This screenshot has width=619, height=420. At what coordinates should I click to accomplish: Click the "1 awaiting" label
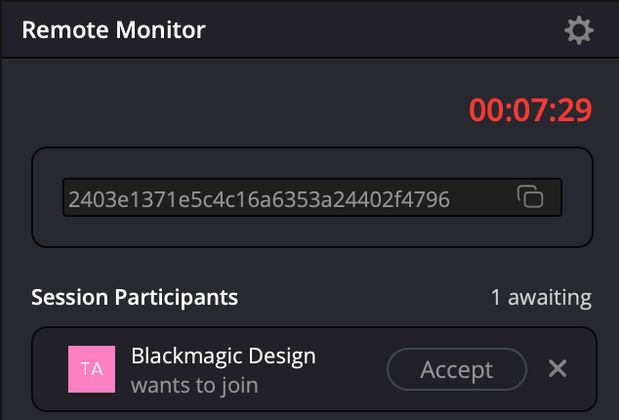541,298
